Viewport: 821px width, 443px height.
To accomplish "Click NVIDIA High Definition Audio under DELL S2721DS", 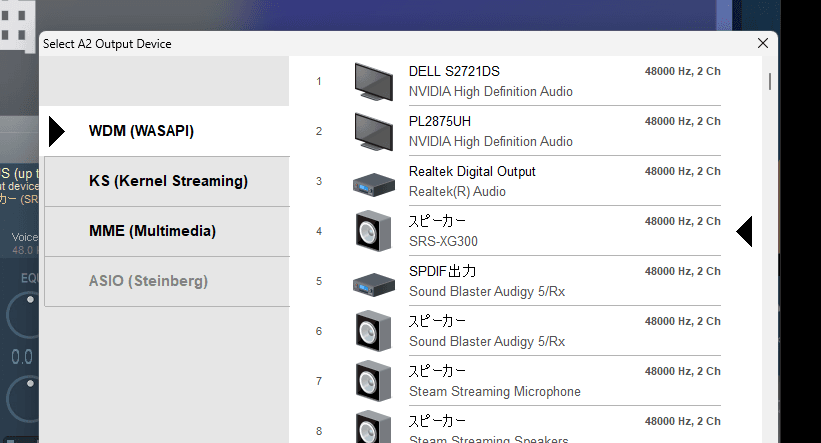I will (x=491, y=92).
